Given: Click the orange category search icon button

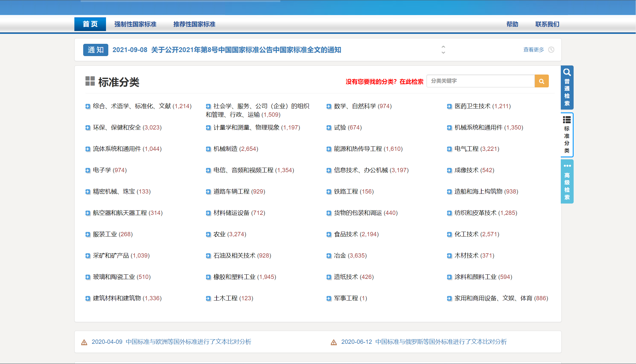Looking at the screenshot, I should (x=541, y=81).
